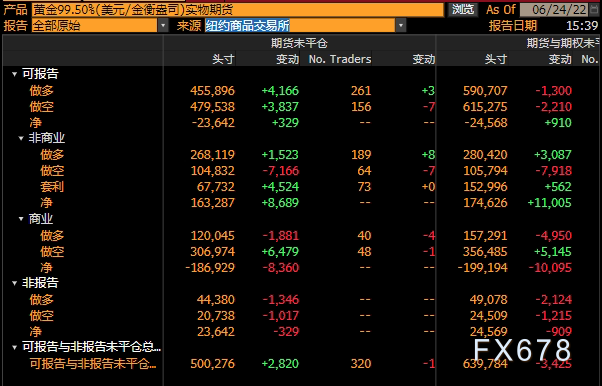This screenshot has height=386, width=602.
Task: Collapse the 非商业 subsection triangle
Action: click(22, 138)
